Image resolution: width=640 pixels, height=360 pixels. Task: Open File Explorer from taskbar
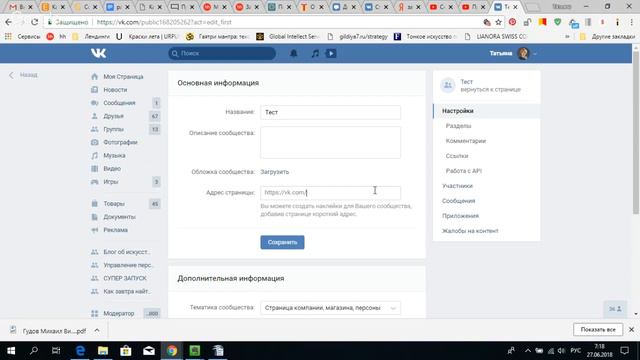point(103,351)
